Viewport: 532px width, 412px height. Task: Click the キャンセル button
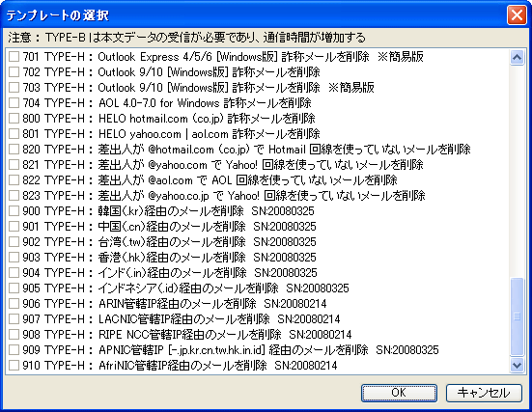[x=484, y=393]
